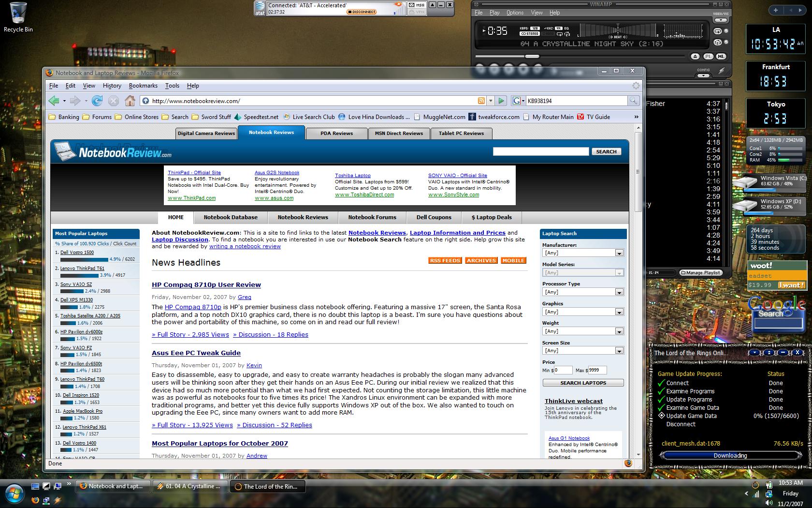Open the Screen Size dropdown
Viewport: 812px width, 508px height.
click(583, 351)
